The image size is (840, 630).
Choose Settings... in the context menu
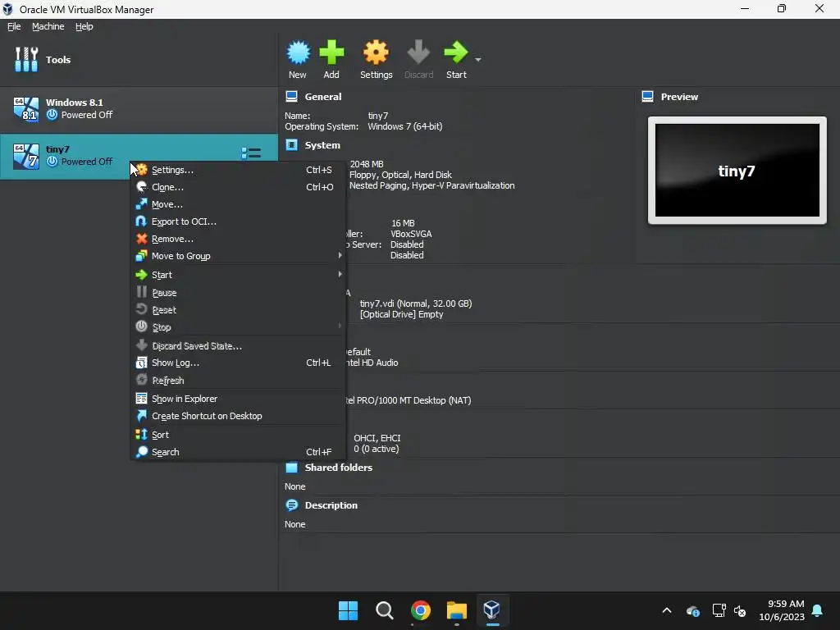pos(237,170)
